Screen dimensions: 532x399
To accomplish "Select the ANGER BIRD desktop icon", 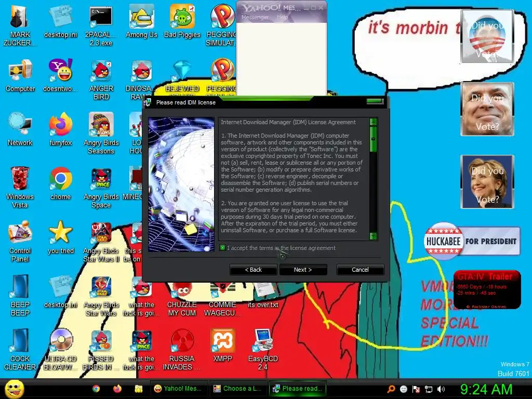I will tap(101, 80).
